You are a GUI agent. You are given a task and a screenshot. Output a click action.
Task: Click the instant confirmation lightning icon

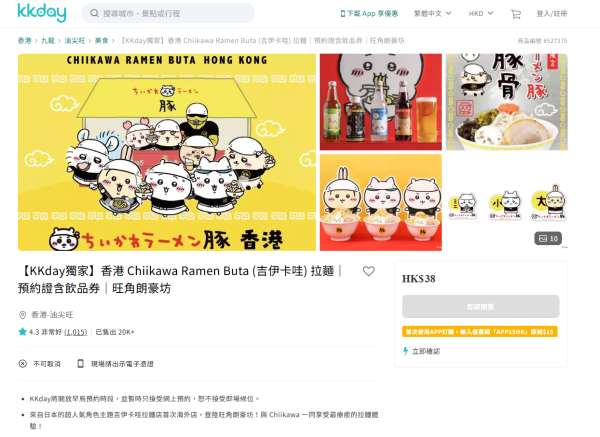[x=406, y=351]
